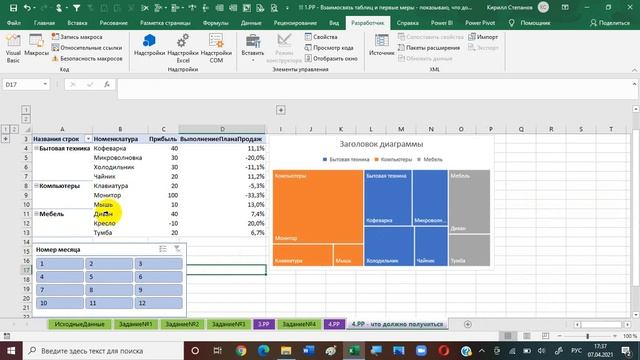Open the XML Source (Источник) pane
Image resolution: width=640 pixels, height=360 pixels.
[382, 45]
